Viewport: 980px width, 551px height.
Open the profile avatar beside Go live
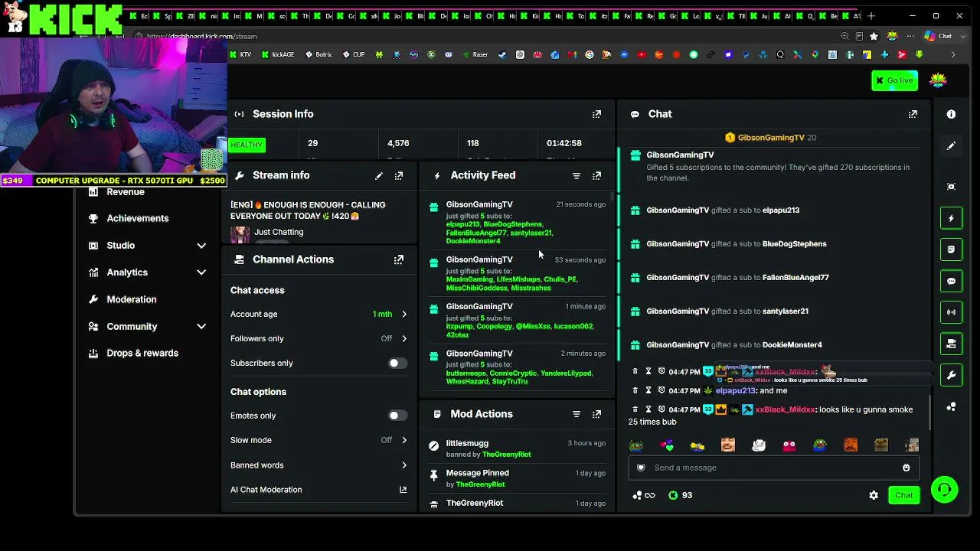[938, 80]
